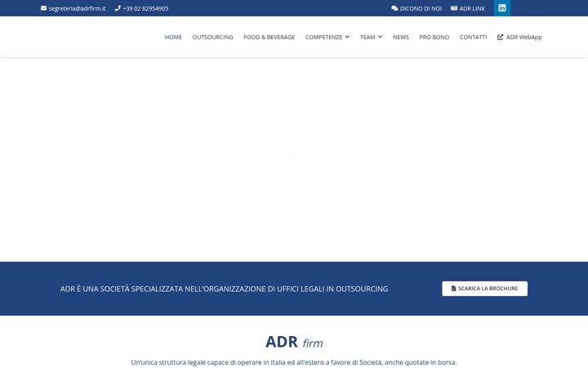Open the OUTSOURCING page

212,37
